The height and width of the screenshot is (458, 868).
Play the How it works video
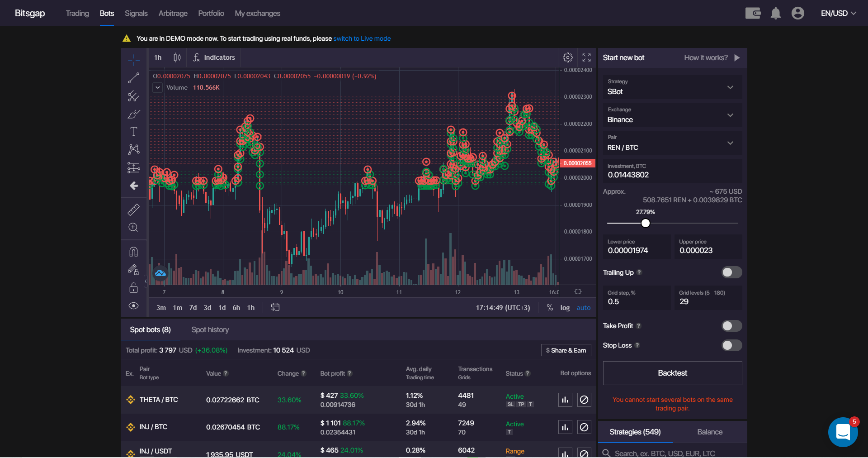tap(737, 57)
